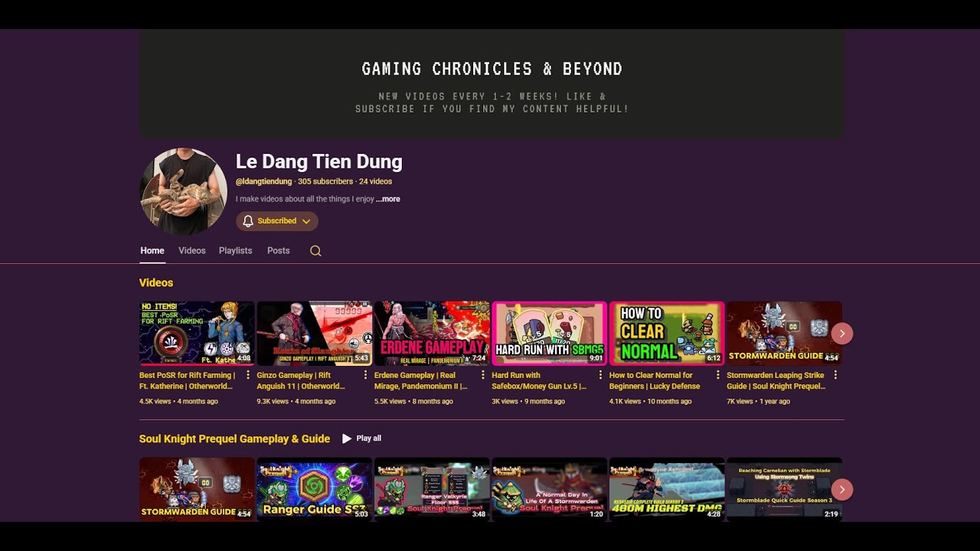Open more options for Stormwarden Leaping Strike video
Screen dimensions: 980x551
point(835,375)
